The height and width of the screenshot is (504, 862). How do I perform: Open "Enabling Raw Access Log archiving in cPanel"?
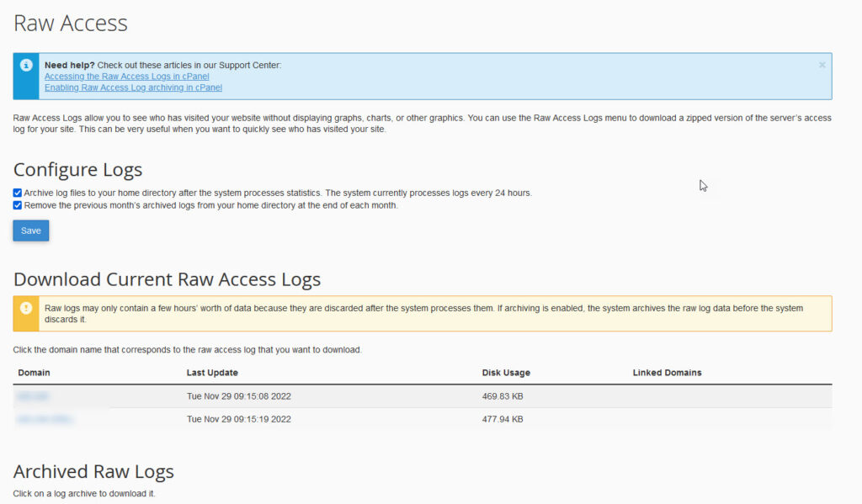(133, 87)
